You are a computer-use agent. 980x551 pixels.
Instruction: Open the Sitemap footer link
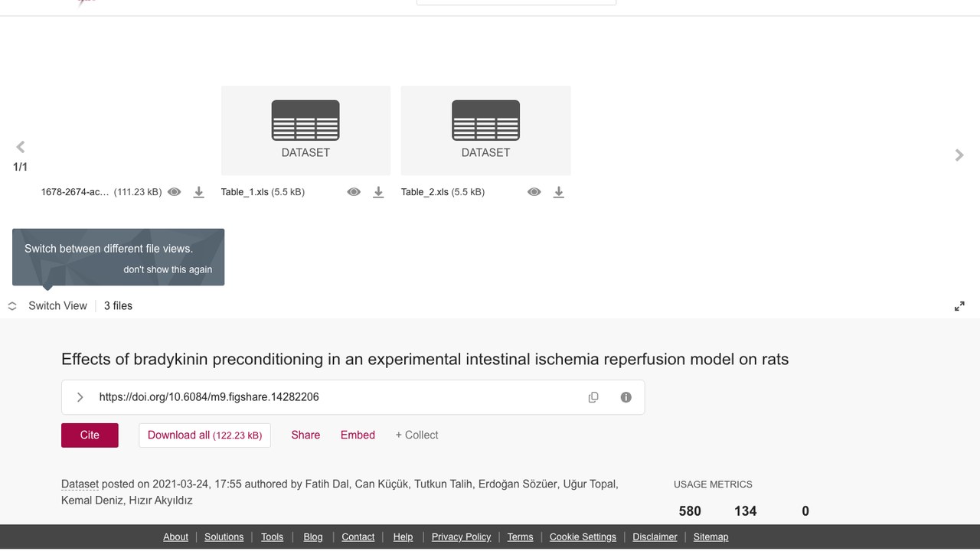click(x=710, y=537)
